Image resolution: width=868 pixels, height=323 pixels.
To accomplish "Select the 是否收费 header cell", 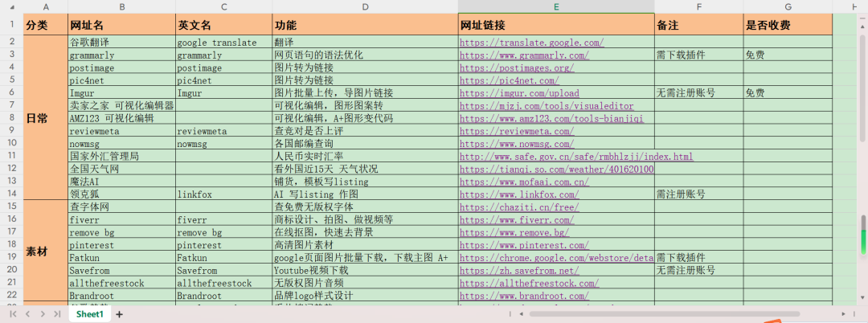I will click(788, 25).
